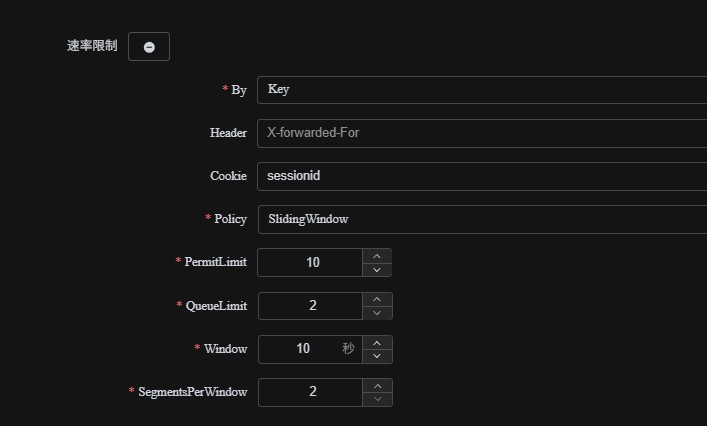Lower the Window seconds value by one step

coord(377,356)
